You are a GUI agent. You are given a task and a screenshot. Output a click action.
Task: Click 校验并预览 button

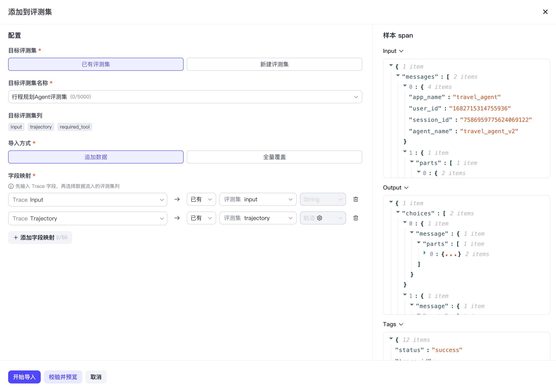click(x=63, y=377)
